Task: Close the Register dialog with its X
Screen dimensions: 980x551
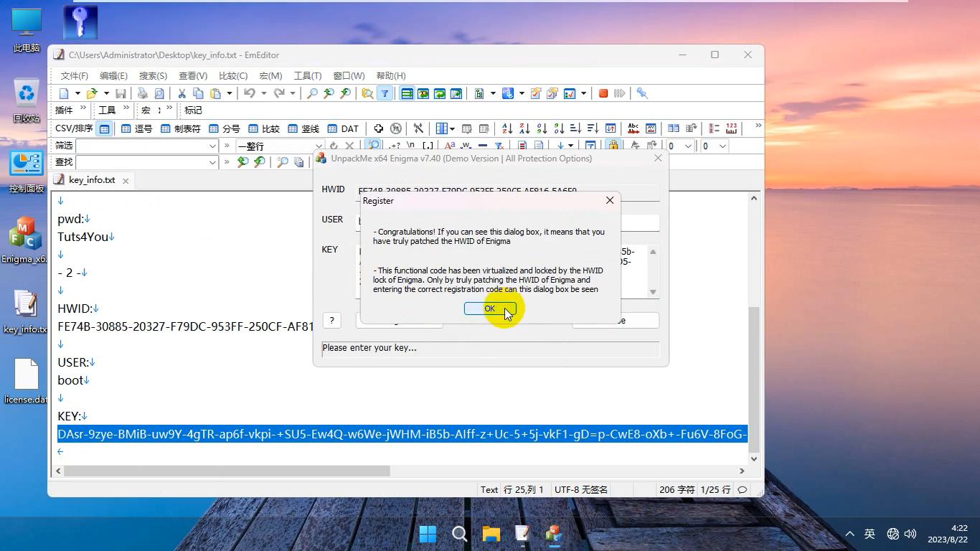Action: click(610, 201)
